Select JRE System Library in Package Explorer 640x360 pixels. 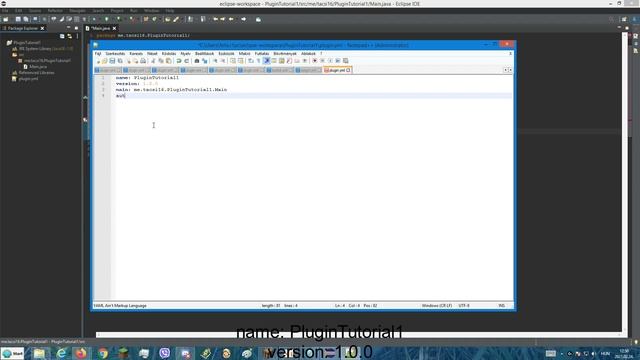pyautogui.click(x=43, y=49)
